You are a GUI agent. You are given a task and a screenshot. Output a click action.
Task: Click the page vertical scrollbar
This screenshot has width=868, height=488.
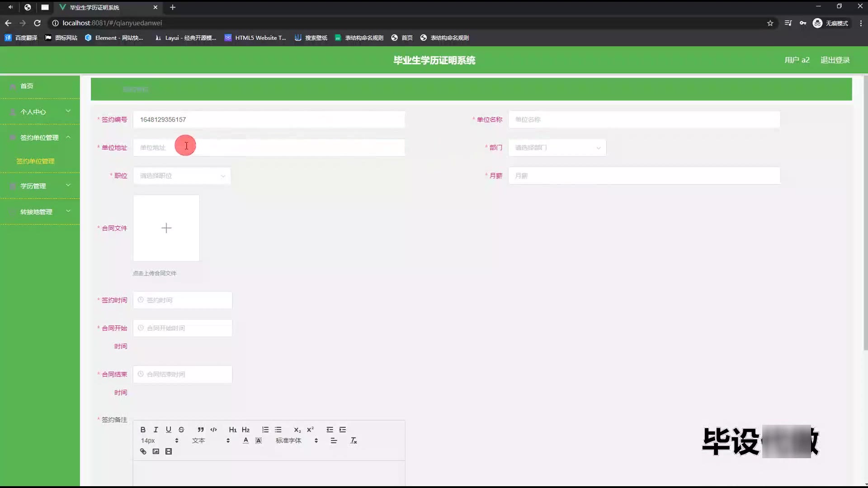click(x=865, y=212)
